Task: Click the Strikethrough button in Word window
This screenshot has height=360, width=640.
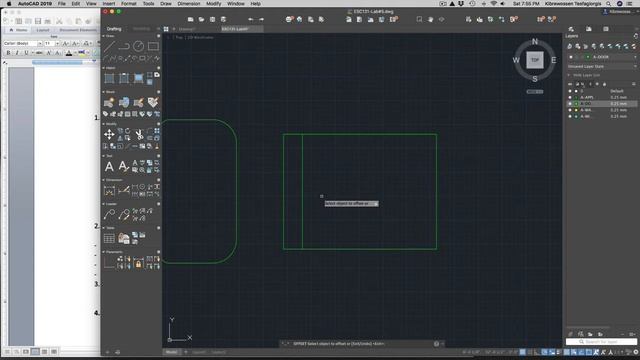Action: click(x=39, y=53)
